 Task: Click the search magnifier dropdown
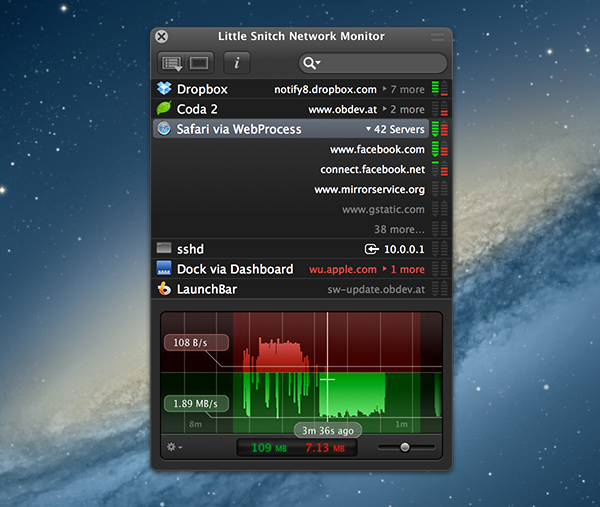[311, 63]
